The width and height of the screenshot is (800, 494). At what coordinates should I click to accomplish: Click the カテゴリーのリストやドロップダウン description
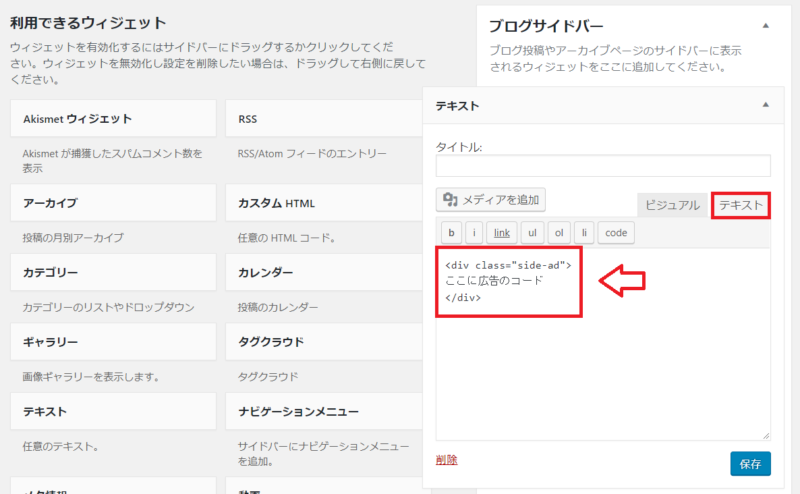pyautogui.click(x=108, y=307)
